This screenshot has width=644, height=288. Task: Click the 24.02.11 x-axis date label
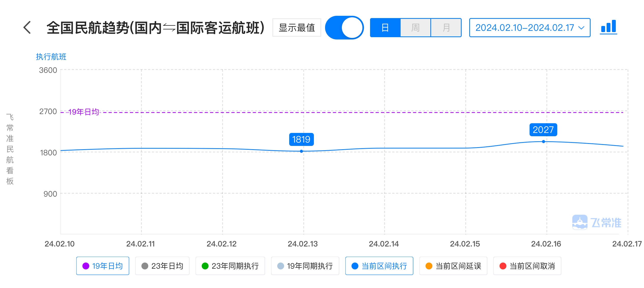(x=140, y=244)
